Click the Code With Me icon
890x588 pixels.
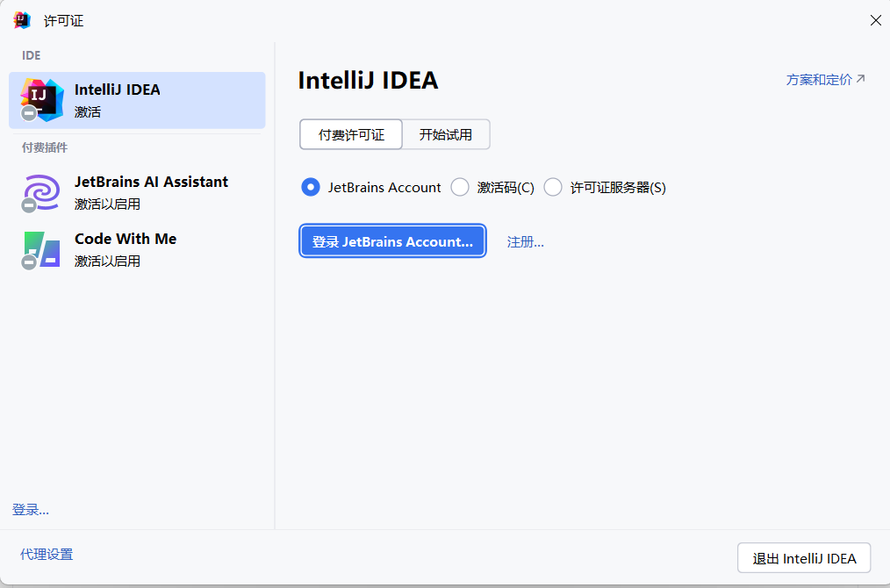(42, 249)
